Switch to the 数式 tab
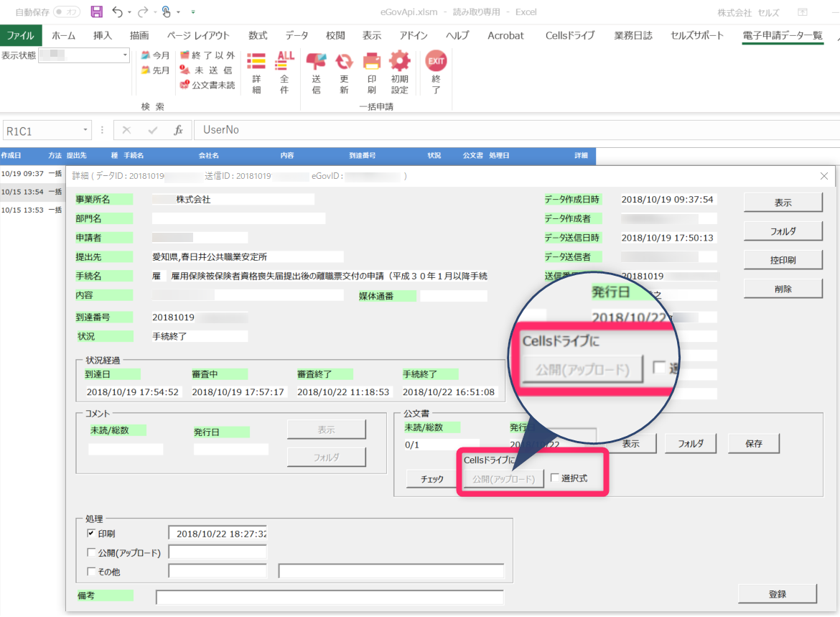The image size is (840, 617). [258, 35]
